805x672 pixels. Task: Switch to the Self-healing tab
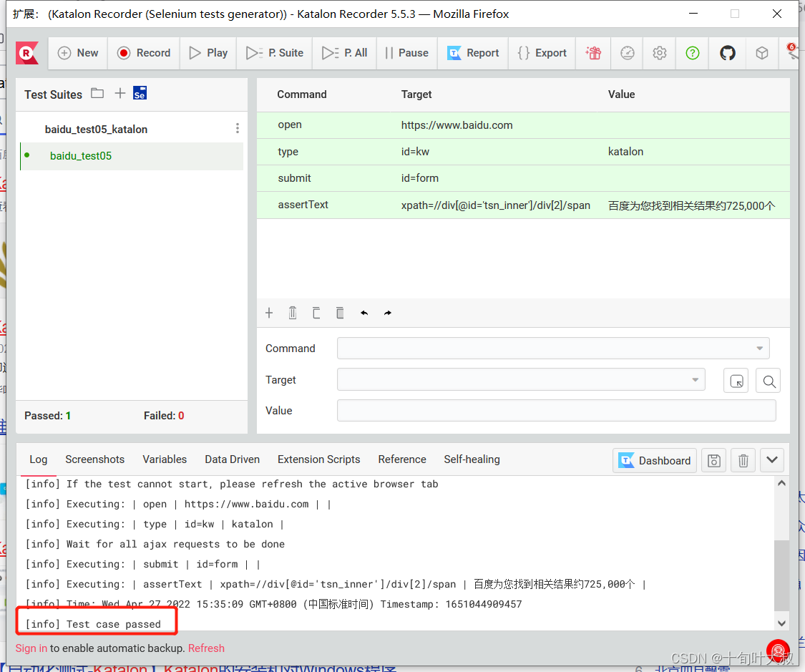[x=472, y=459]
